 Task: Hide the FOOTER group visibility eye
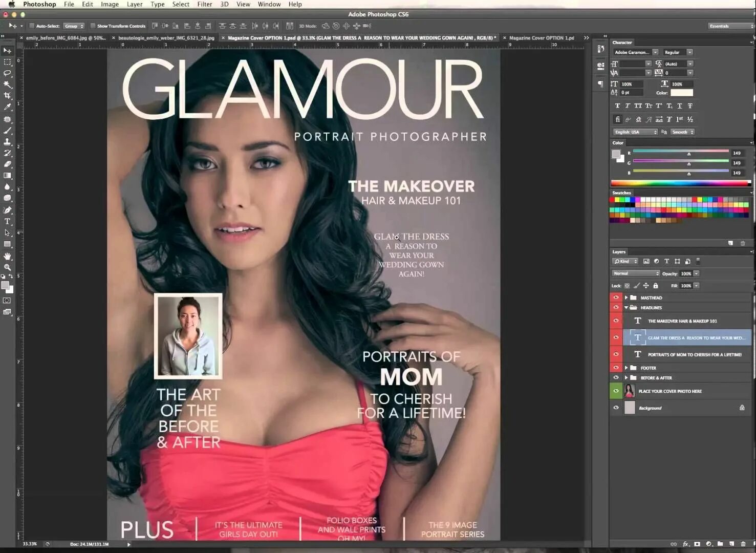[616, 368]
